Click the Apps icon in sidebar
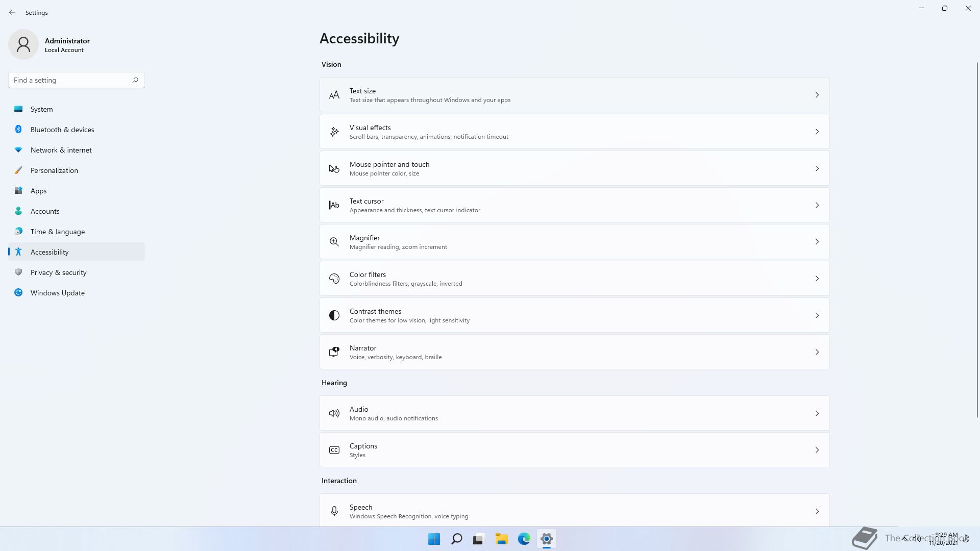 (18, 190)
